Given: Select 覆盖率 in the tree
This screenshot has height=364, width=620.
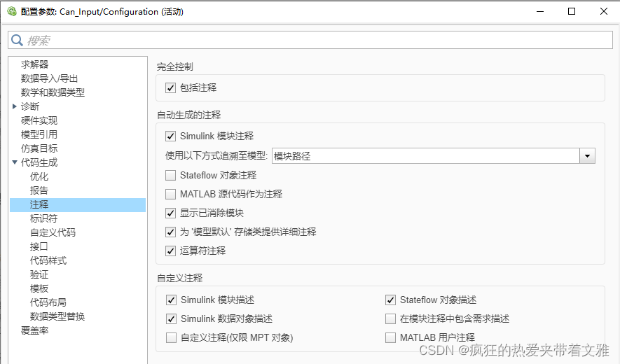Looking at the screenshot, I should tap(35, 330).
